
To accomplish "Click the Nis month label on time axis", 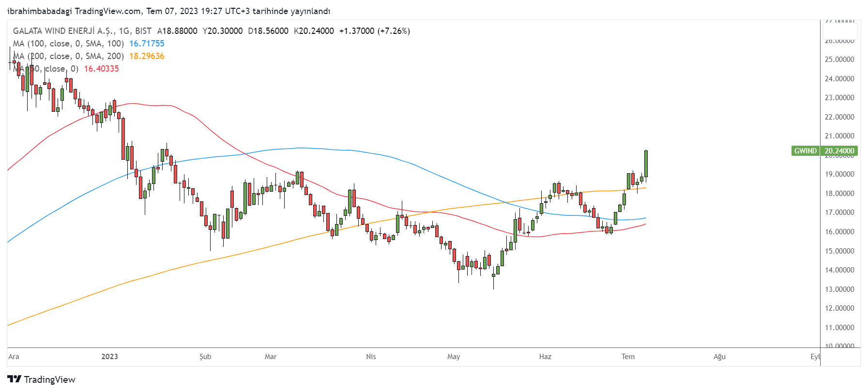I will click(x=371, y=357).
